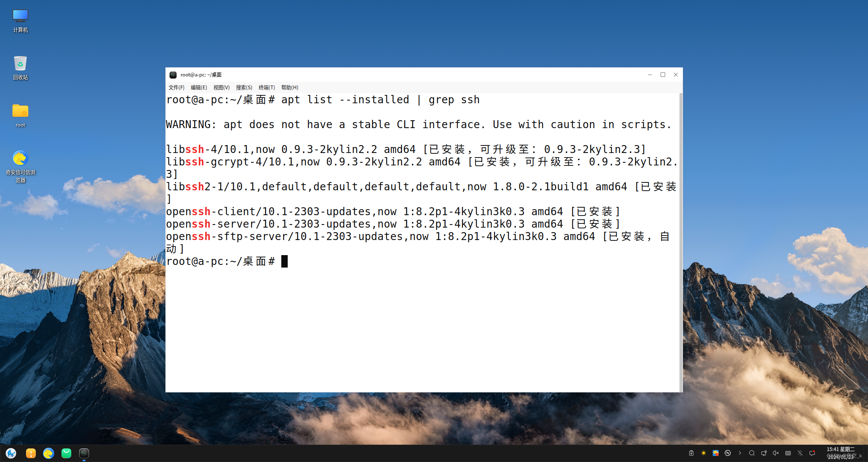Open the 回收站 recycle bin desktop icon
The image size is (868, 462).
[20, 68]
